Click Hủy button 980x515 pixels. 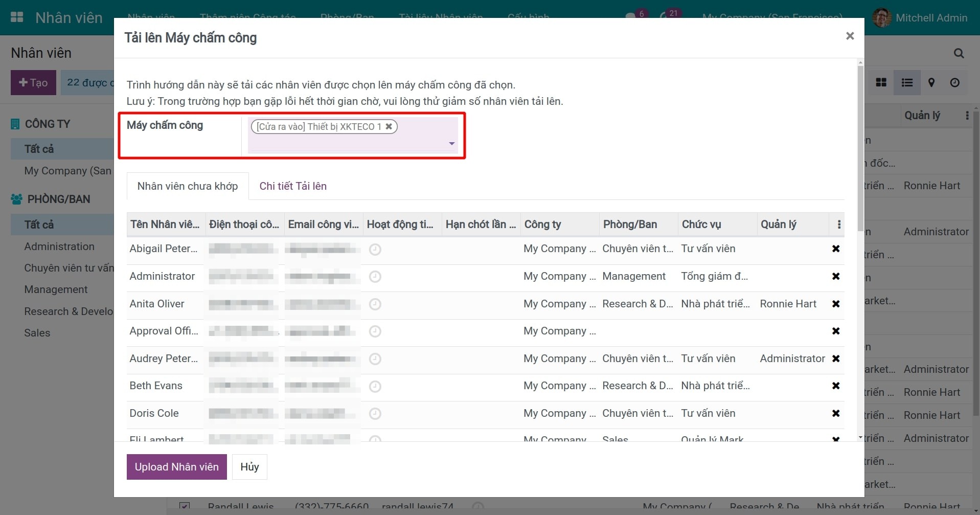tap(249, 467)
